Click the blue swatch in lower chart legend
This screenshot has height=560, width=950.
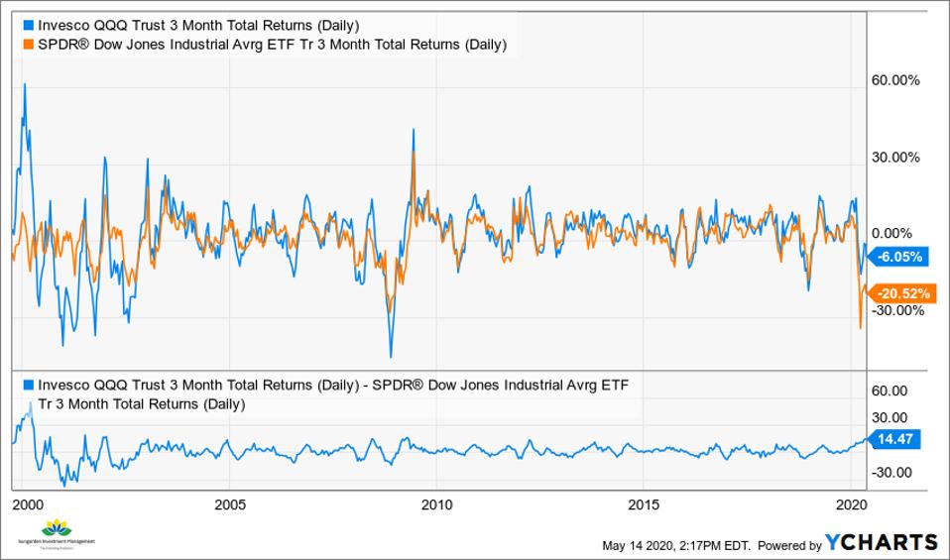(x=28, y=385)
